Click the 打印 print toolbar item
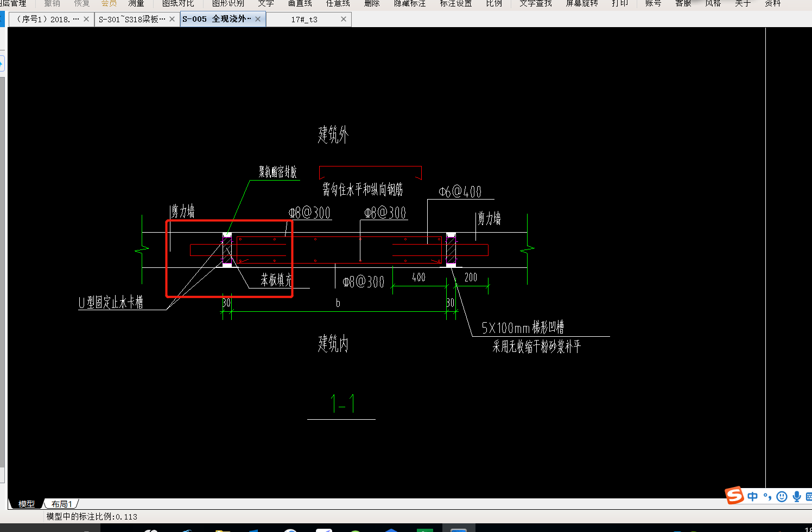 620,3
